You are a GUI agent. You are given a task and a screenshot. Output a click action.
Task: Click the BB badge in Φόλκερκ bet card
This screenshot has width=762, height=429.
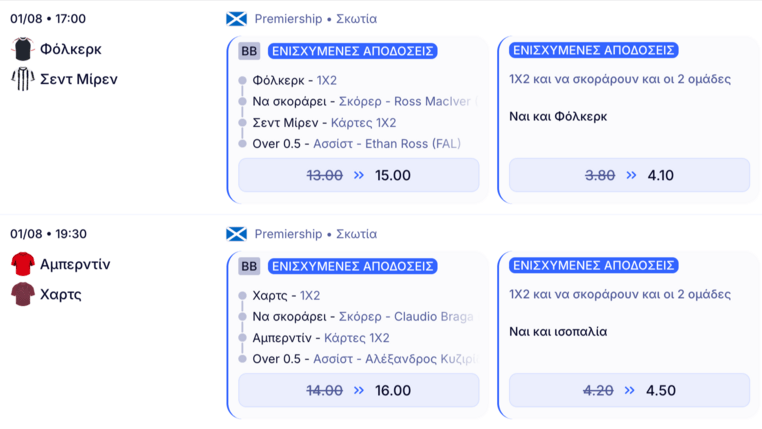coord(249,51)
